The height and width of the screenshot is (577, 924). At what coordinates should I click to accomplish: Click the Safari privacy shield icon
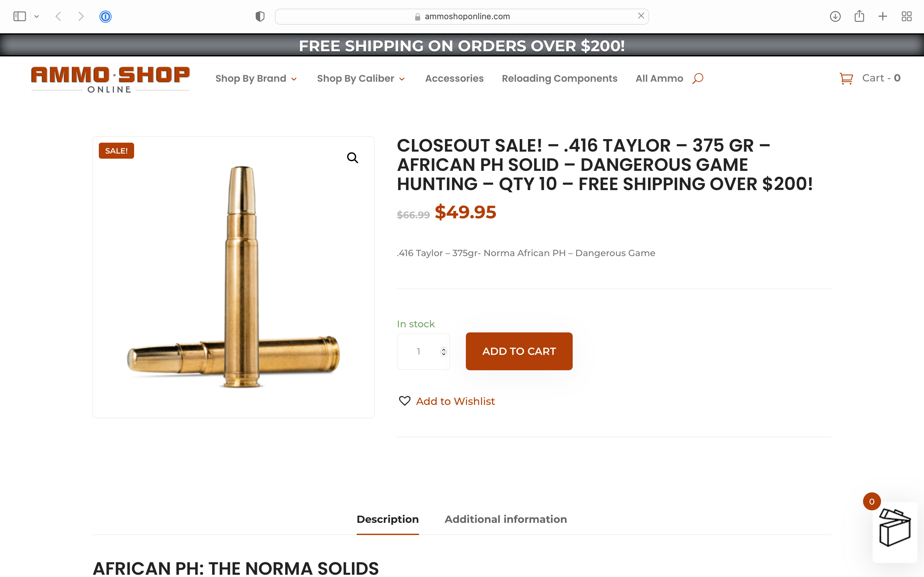(x=260, y=16)
